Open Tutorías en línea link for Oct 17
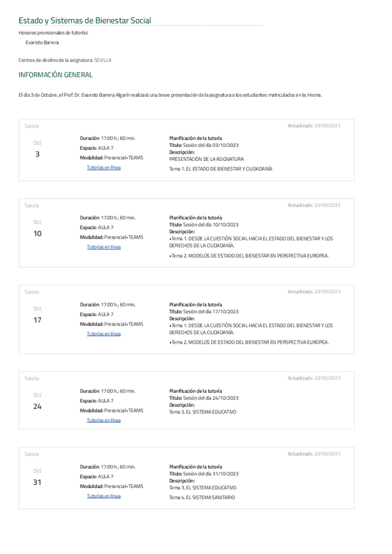 click(x=104, y=334)
